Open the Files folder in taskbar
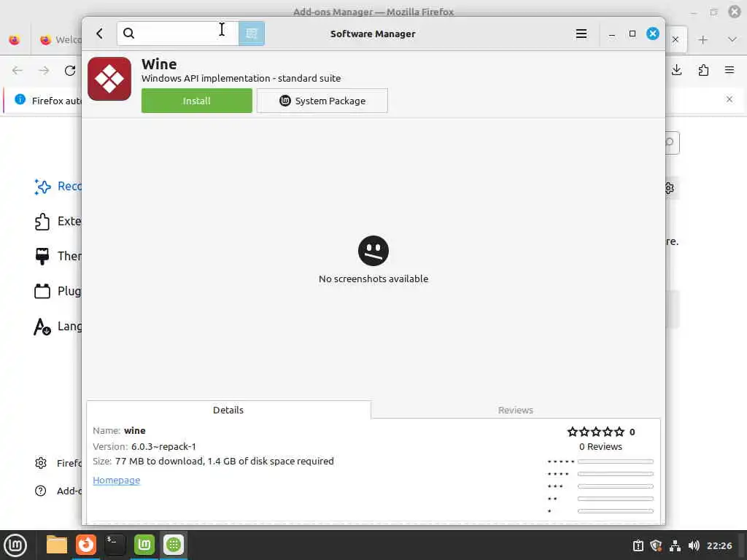This screenshot has height=560, width=747. click(x=57, y=545)
